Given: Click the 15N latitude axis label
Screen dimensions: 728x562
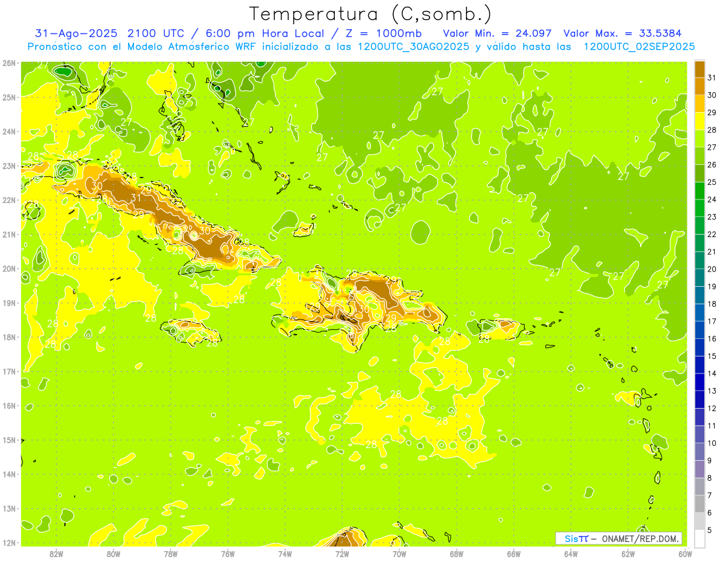Looking at the screenshot, I should [9, 440].
